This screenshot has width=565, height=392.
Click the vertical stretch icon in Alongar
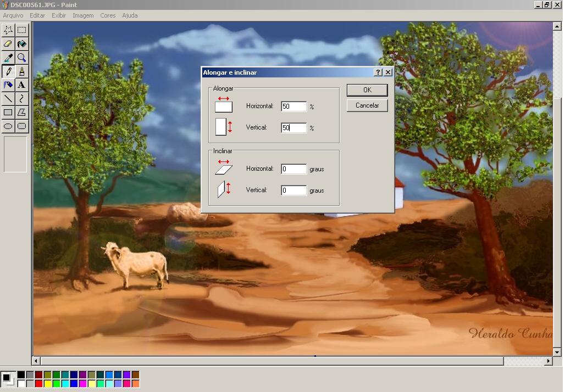coord(223,127)
